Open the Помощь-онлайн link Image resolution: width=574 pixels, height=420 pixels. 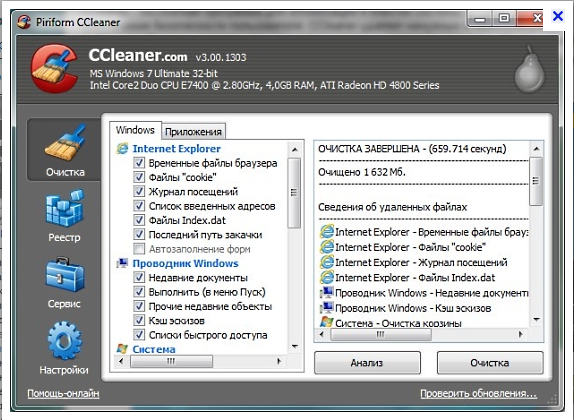[63, 393]
